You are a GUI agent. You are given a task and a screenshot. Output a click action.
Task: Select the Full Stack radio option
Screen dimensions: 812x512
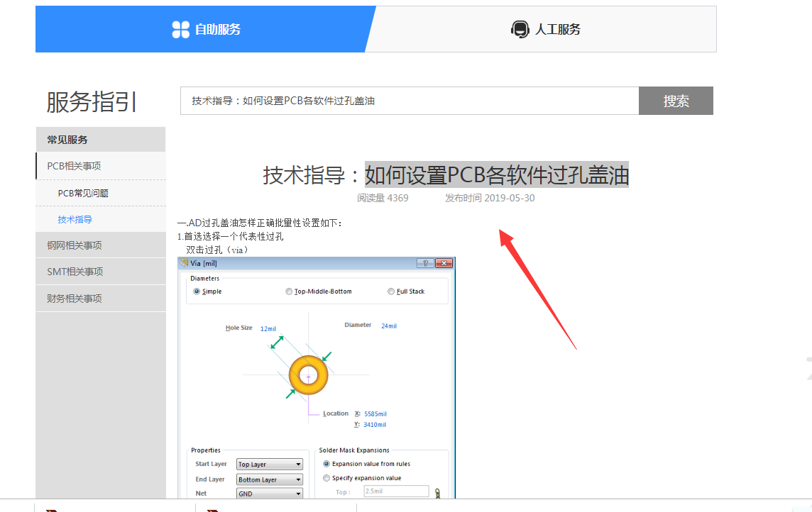pos(391,291)
